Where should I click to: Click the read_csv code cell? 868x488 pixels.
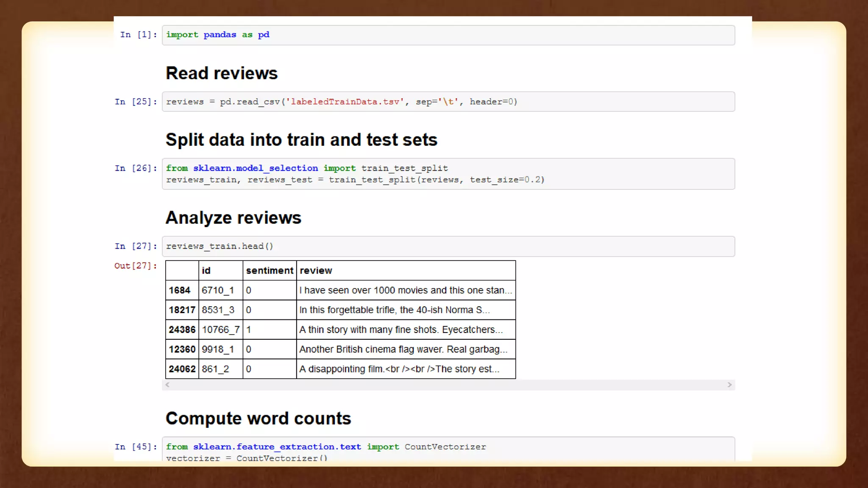(x=448, y=102)
